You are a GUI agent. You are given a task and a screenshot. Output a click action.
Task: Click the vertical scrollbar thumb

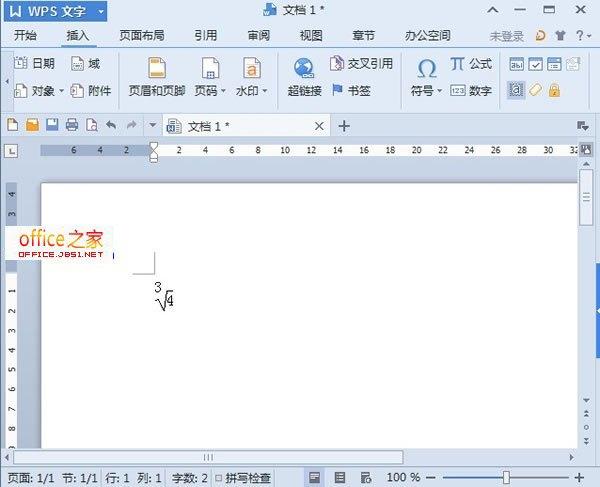(586, 197)
